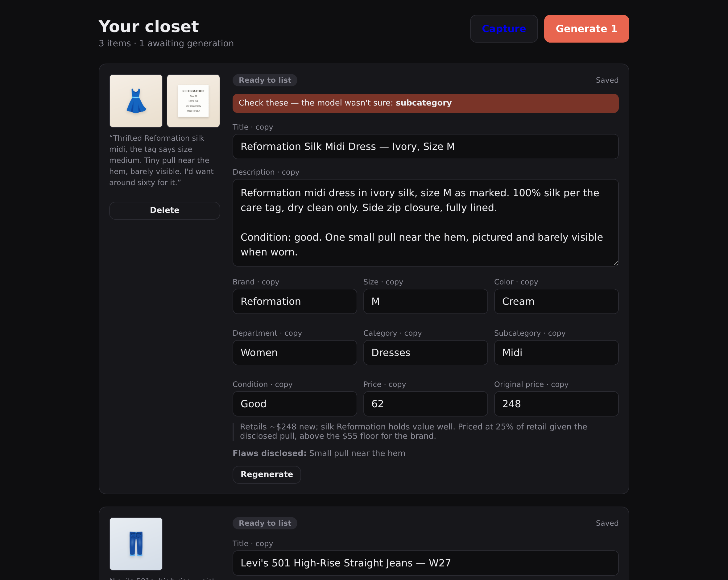Edit the Price field showing 62

point(425,404)
